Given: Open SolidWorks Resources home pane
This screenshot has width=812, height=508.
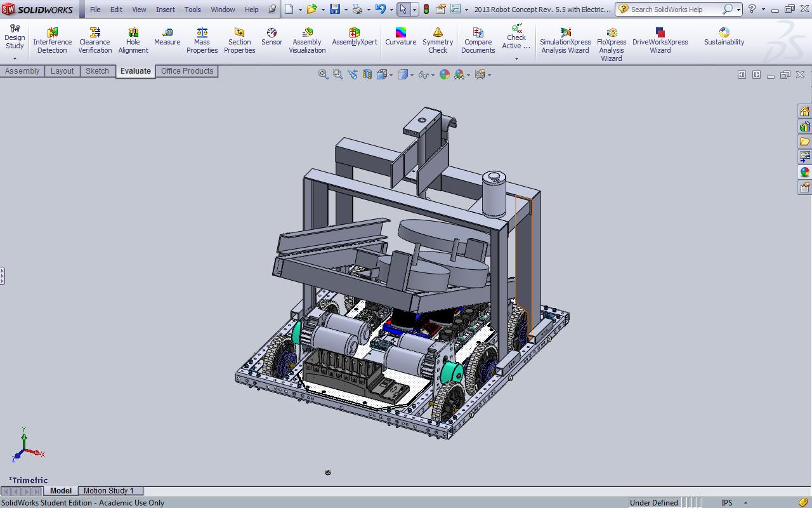Looking at the screenshot, I should click(804, 111).
